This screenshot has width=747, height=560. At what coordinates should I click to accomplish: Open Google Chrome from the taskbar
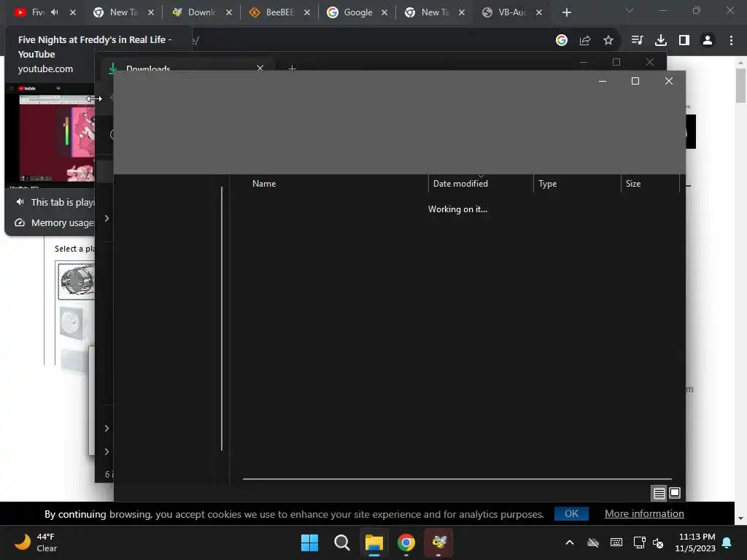(x=406, y=542)
